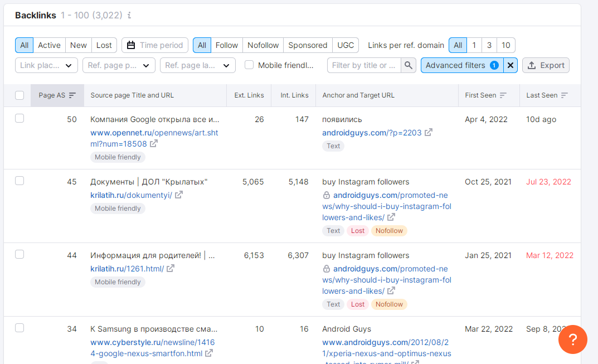The image size is (598, 364).
Task: Switch to the Lost backlinks tab
Action: coord(104,45)
